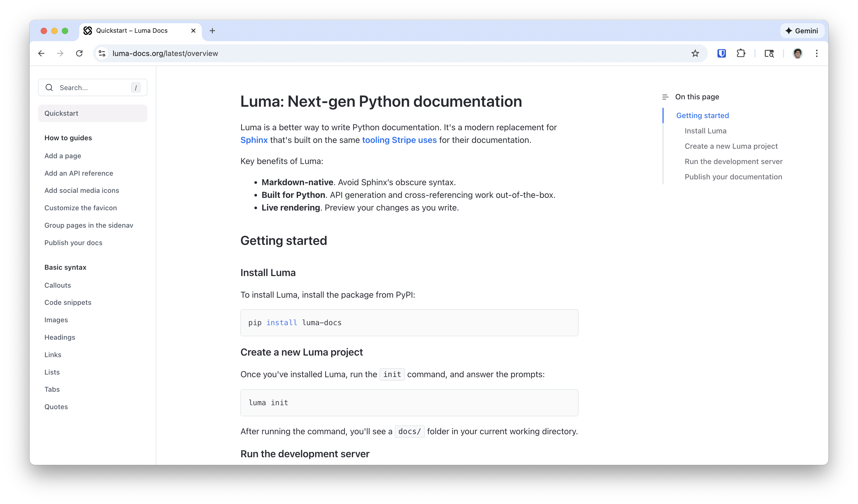Click the Basic syntax section heading

click(65, 267)
